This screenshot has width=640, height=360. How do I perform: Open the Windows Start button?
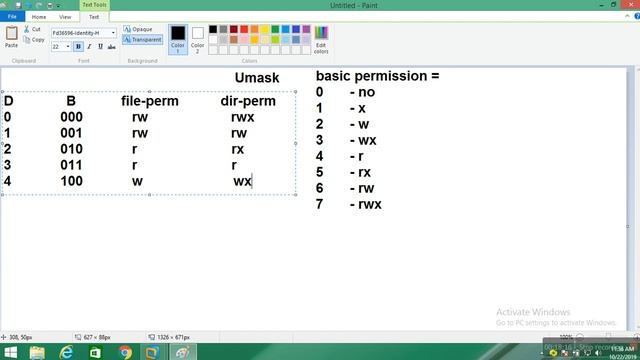[10, 352]
